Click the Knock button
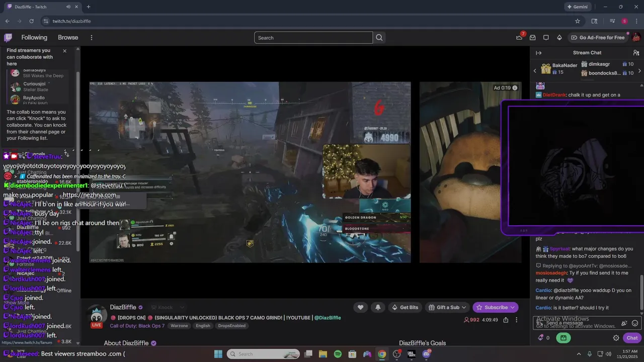Screen dimensions: 644x362 [x=161, y=307]
